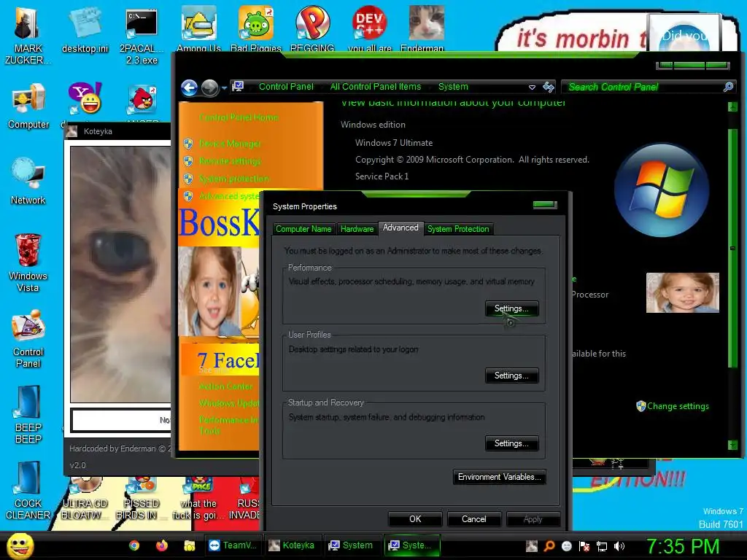Click the volume speaker tray icon
Image resolution: width=747 pixels, height=560 pixels.
[x=619, y=546]
